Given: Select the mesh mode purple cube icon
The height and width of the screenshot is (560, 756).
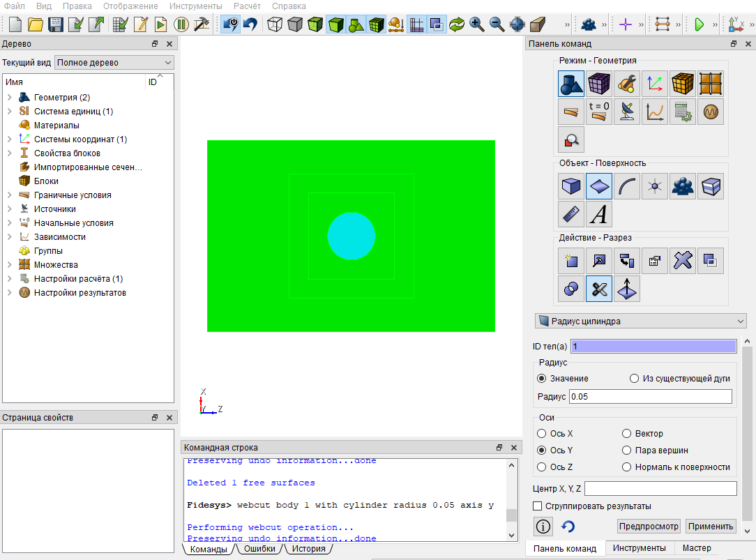Looking at the screenshot, I should pyautogui.click(x=599, y=84).
